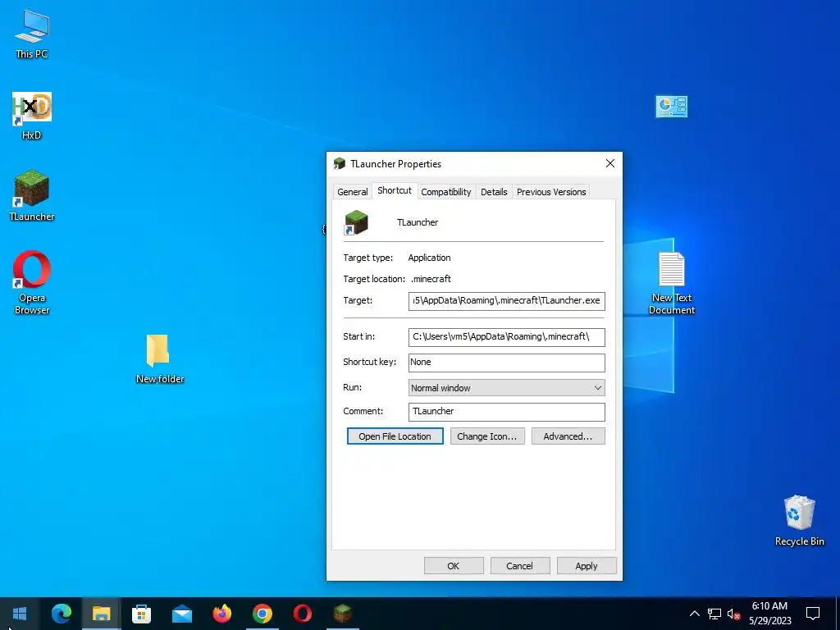Open Microsoft Store from the taskbar

tap(141, 614)
